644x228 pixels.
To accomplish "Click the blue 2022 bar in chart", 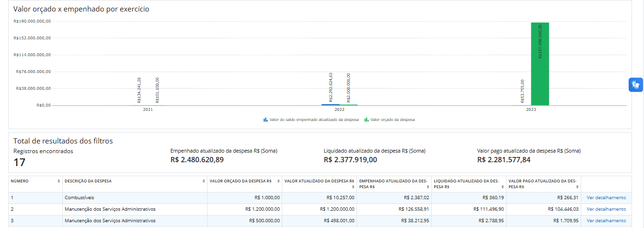I will (x=330, y=105).
